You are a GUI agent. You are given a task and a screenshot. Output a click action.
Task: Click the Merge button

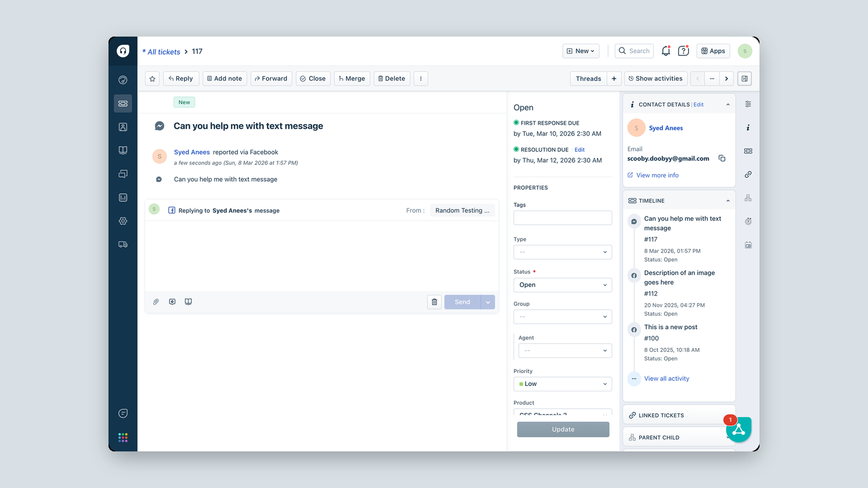point(352,78)
